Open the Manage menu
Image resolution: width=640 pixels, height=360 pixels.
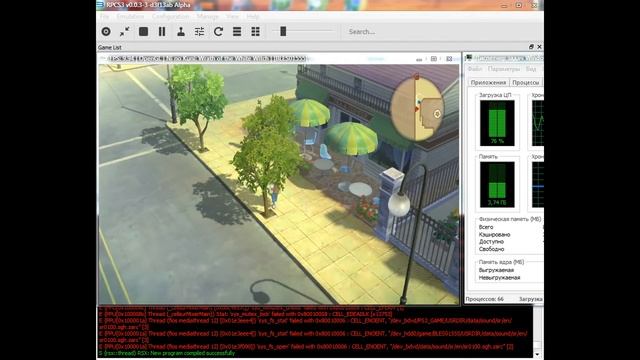pyautogui.click(x=208, y=16)
